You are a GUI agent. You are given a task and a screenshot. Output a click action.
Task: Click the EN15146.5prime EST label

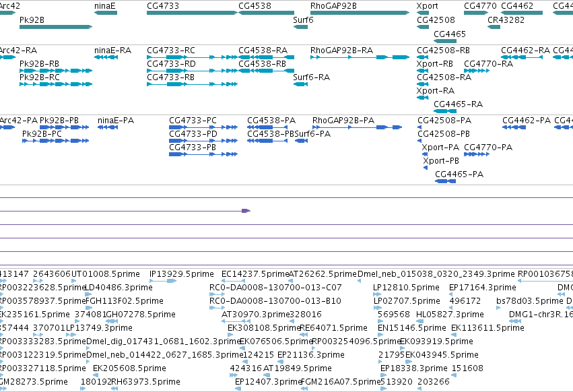coord(412,327)
